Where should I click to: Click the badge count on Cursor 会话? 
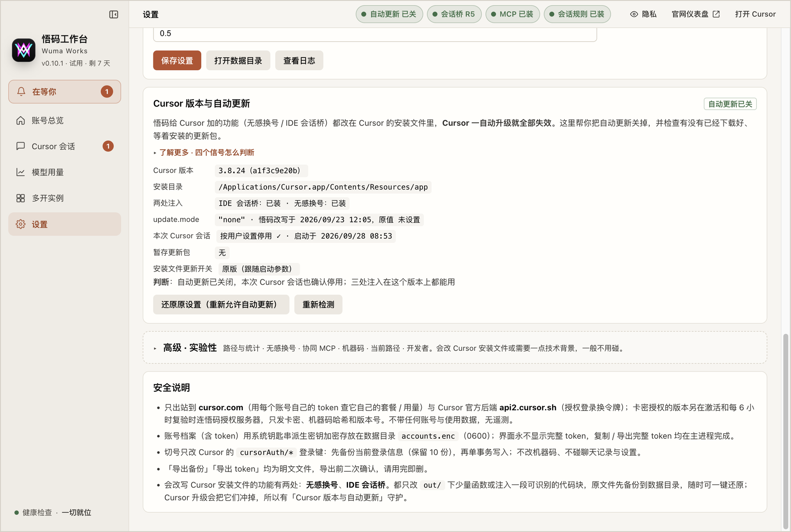[x=108, y=146]
